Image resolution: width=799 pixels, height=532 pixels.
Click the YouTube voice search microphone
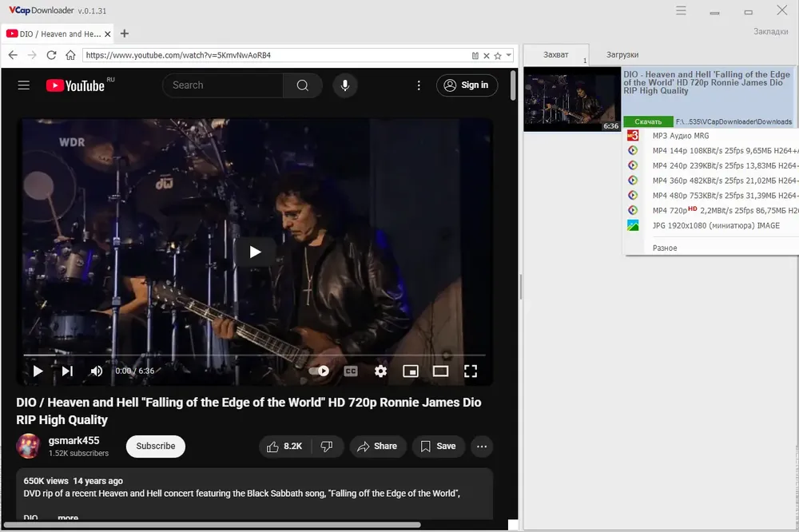coord(345,85)
